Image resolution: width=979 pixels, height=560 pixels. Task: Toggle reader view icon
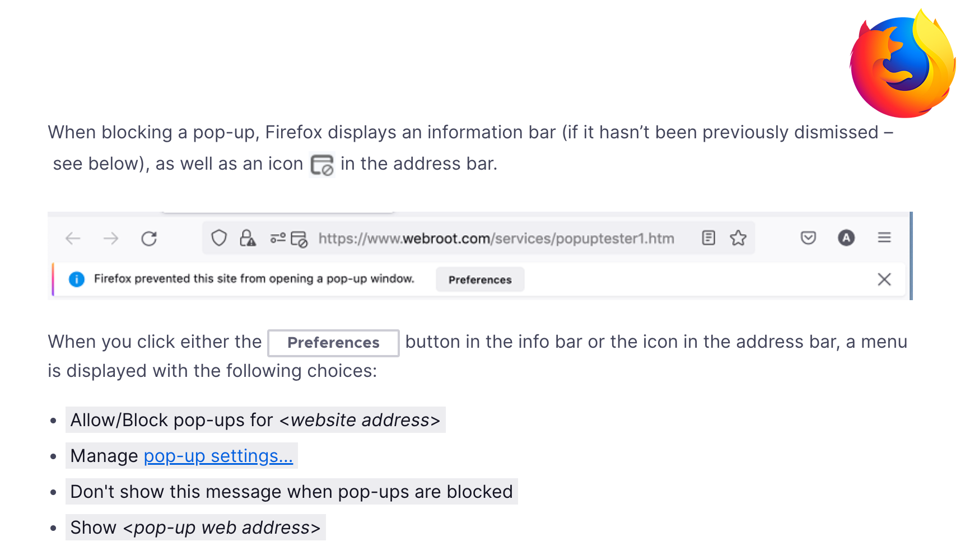[x=708, y=238]
